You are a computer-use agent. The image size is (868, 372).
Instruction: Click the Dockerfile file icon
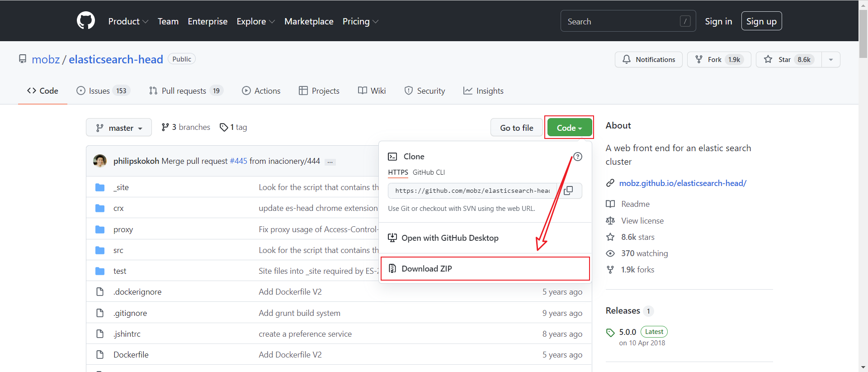pyautogui.click(x=100, y=355)
